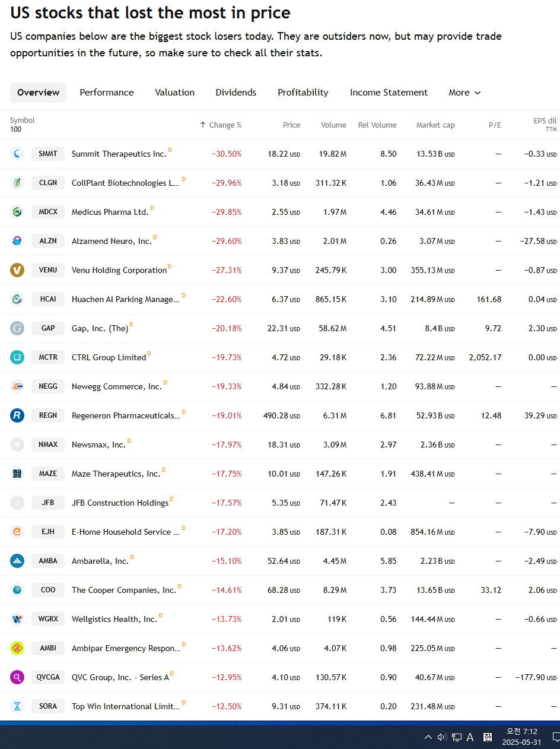Viewport: 560px width, 749px height.
Task: Open the SMMT ticker symbol
Action: (48, 154)
